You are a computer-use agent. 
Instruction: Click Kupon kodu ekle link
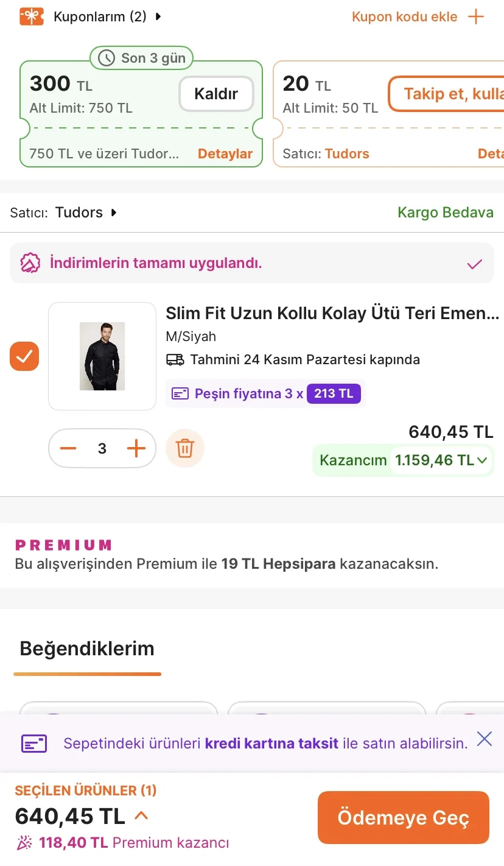tap(405, 16)
